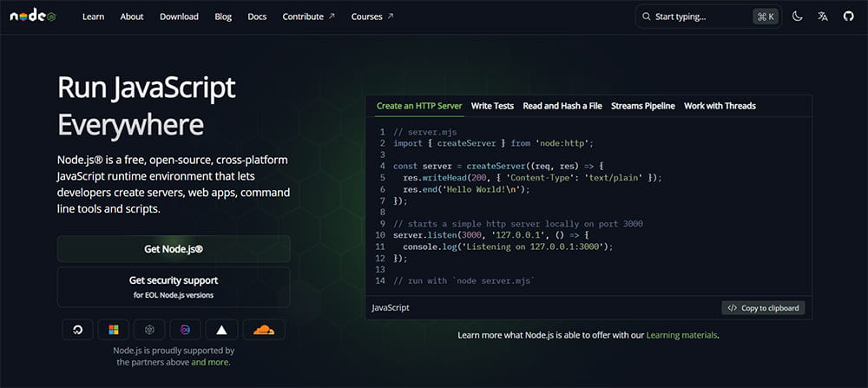
Task: Click the res.writeHead code line
Action: pos(532,178)
